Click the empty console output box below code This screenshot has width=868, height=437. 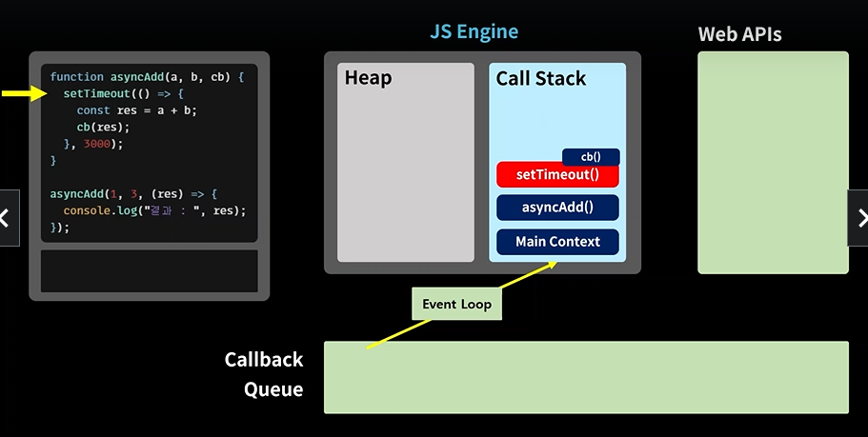(x=150, y=271)
